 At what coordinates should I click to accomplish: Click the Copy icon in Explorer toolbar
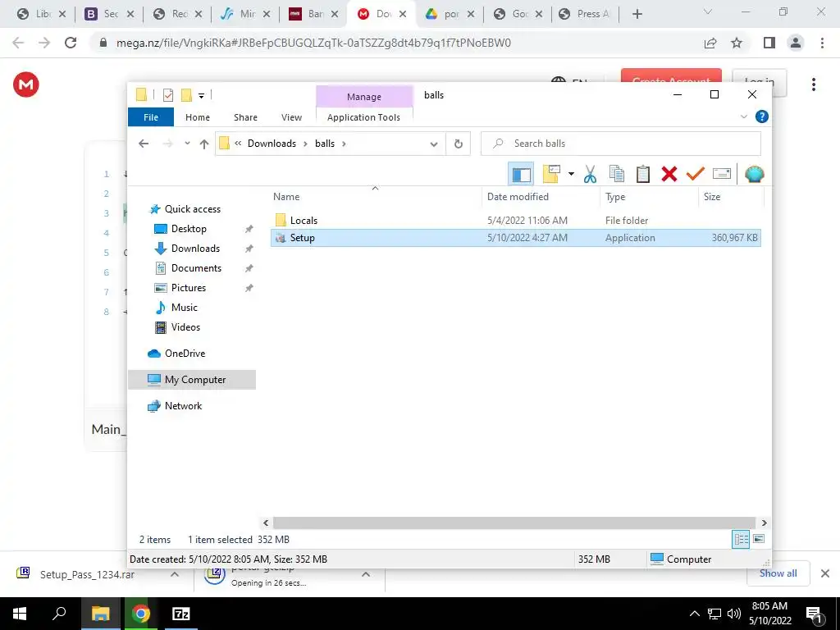[617, 174]
